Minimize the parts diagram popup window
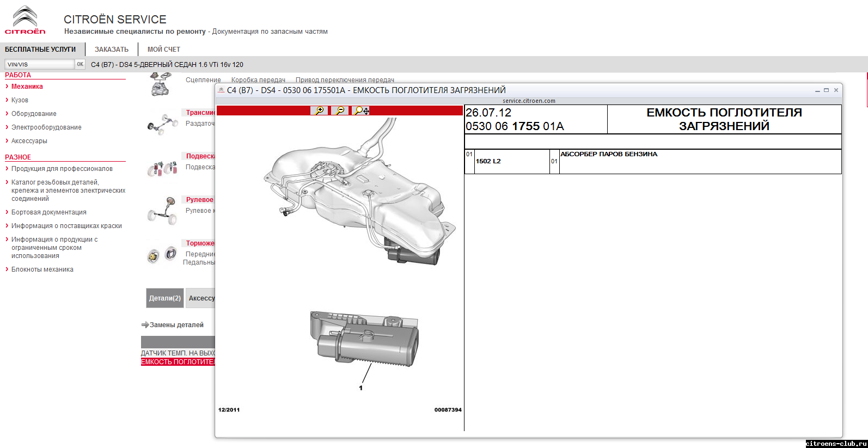 tap(817, 90)
